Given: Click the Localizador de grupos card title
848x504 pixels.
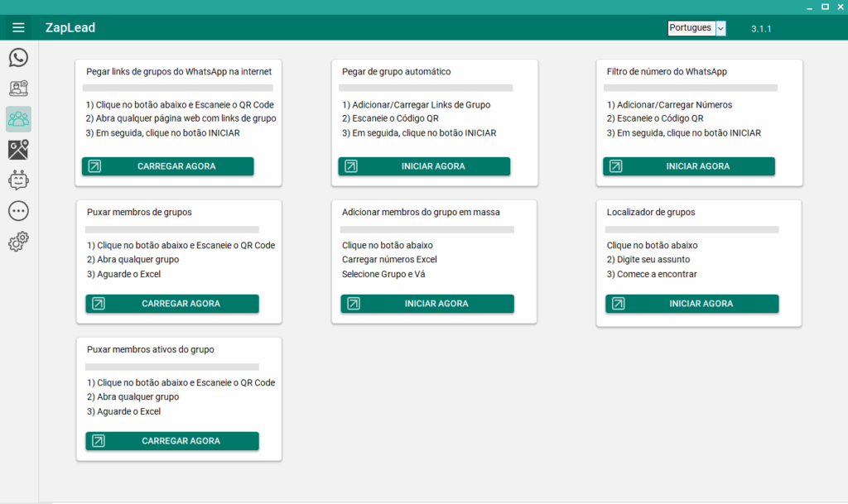Looking at the screenshot, I should coord(651,213).
